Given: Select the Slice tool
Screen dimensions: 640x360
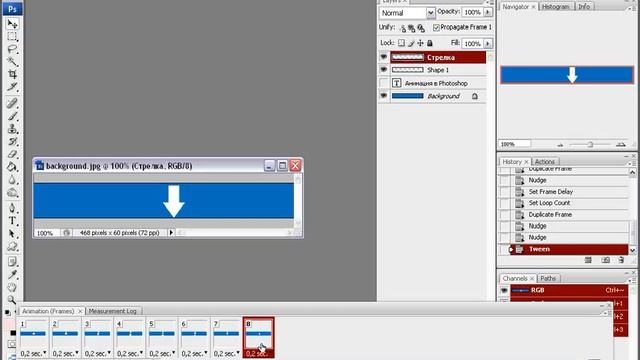Looking at the screenshot, I should click(x=12, y=87).
